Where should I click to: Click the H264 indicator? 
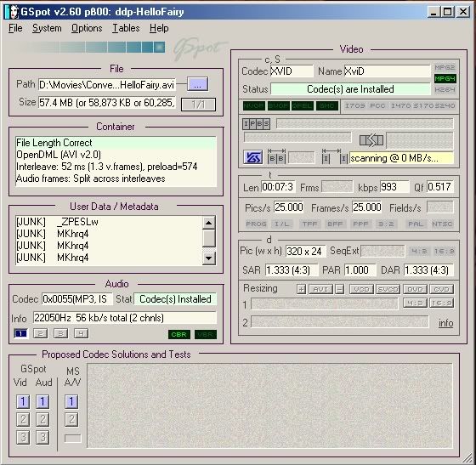445,90
